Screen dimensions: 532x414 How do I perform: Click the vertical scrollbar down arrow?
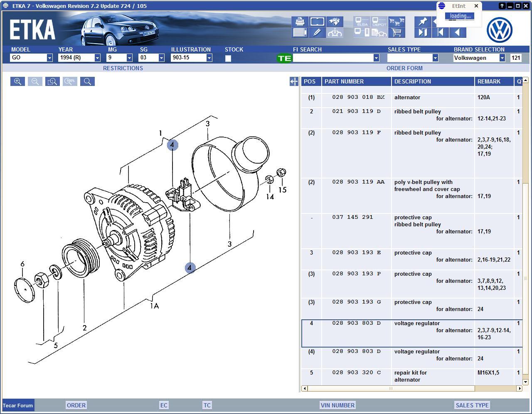pyautogui.click(x=525, y=382)
